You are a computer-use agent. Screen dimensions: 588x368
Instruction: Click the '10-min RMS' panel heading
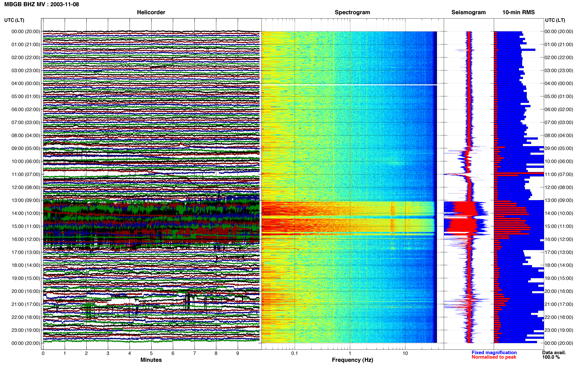pyautogui.click(x=518, y=12)
